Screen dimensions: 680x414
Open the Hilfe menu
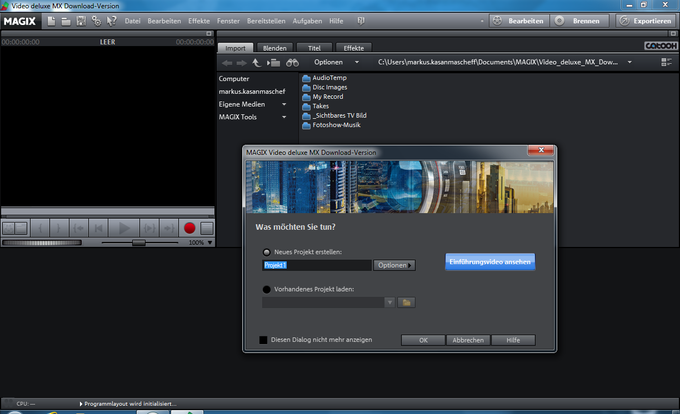(336, 21)
